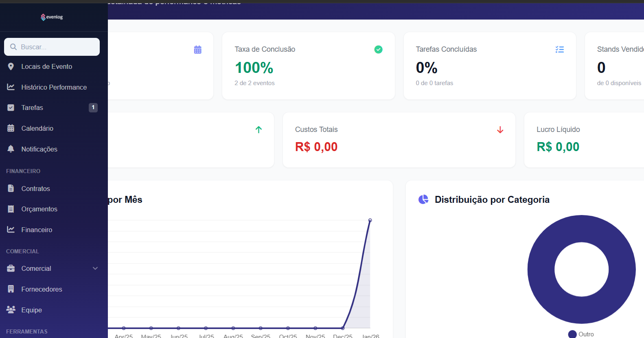Screen dimensions: 644x338
Task: Go to Contratos page
Action: [35, 189]
